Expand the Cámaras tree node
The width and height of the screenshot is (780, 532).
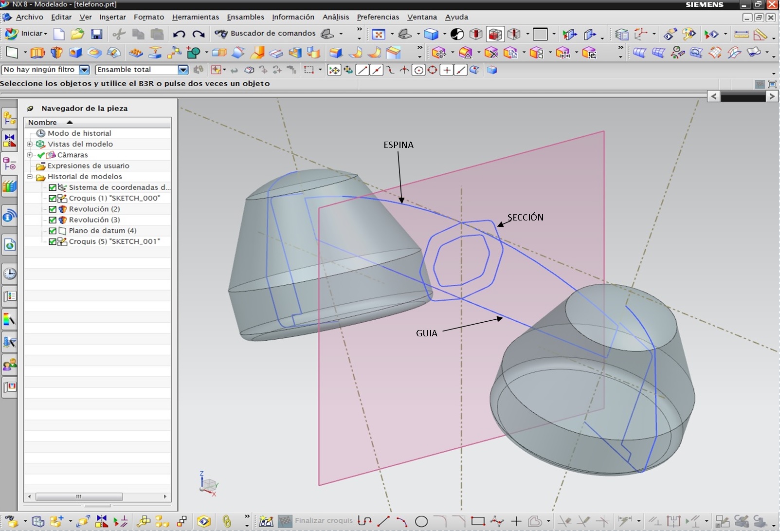pos(30,155)
